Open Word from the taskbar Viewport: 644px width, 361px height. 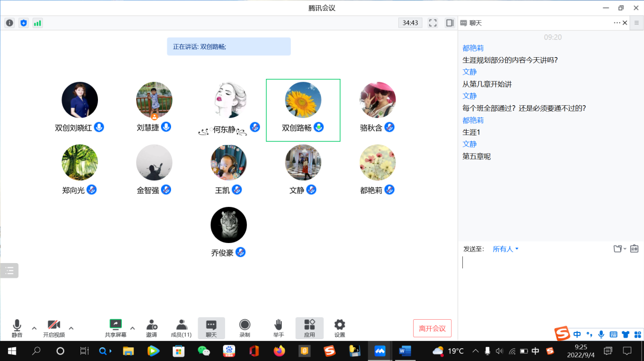pyautogui.click(x=405, y=350)
